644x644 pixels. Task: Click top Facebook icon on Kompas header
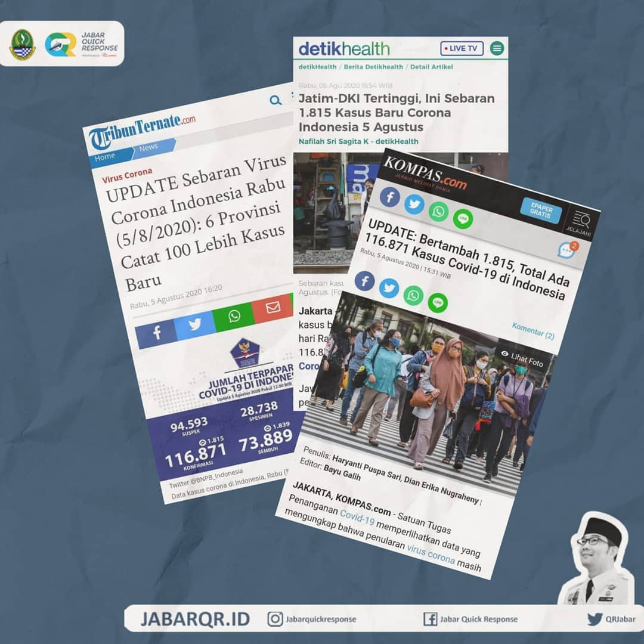pos(390,197)
